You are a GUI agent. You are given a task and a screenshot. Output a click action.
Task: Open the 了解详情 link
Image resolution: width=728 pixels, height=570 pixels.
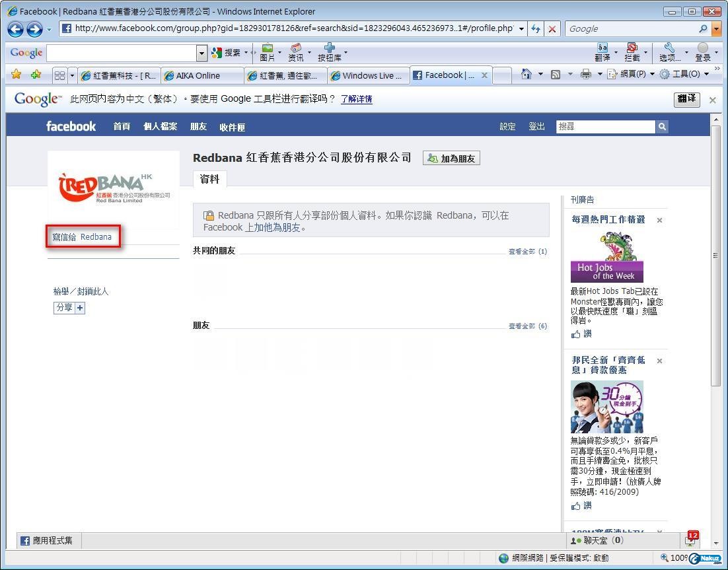point(356,99)
